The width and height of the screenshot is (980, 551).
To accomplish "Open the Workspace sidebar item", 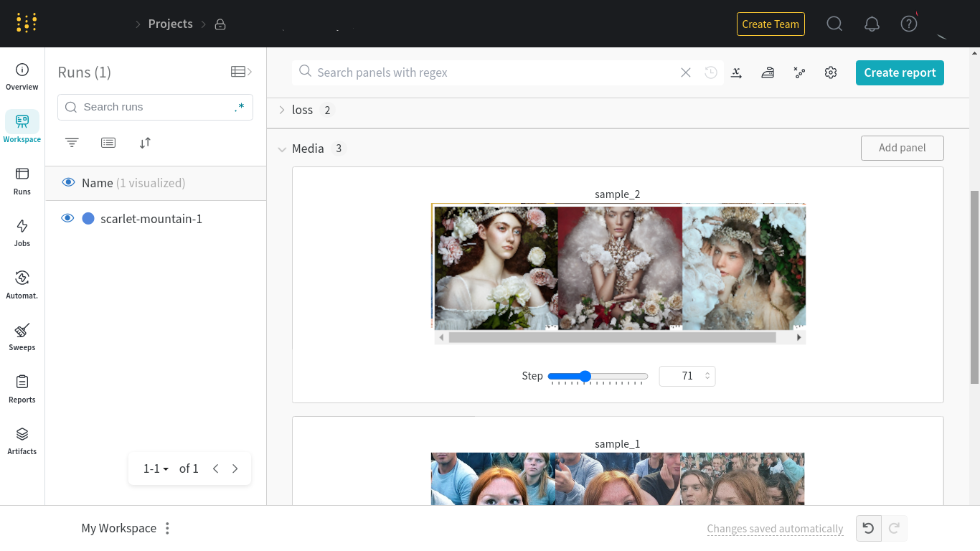I will click(22, 129).
